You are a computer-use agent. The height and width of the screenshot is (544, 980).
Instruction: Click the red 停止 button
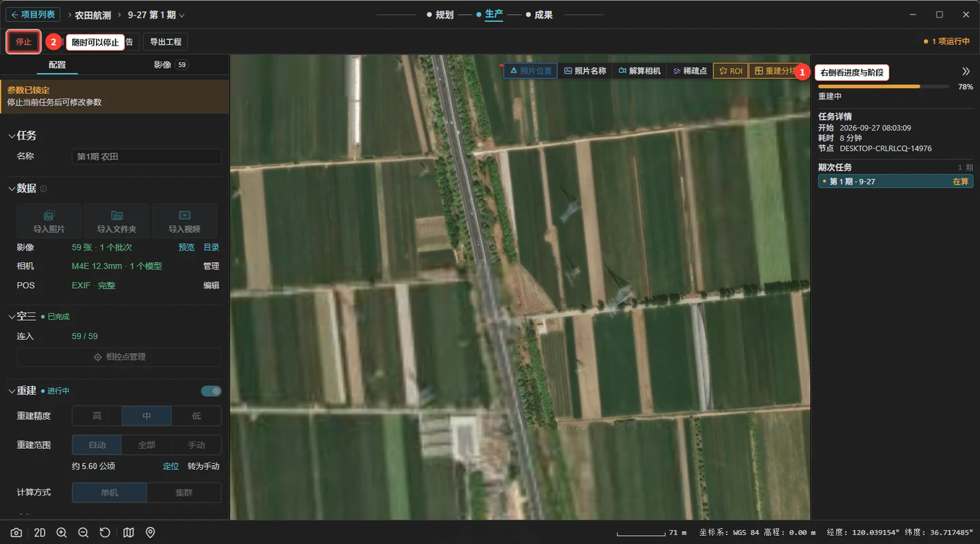(24, 42)
